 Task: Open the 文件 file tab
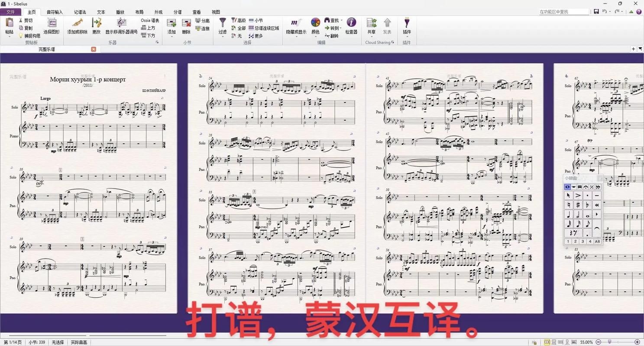[11, 12]
